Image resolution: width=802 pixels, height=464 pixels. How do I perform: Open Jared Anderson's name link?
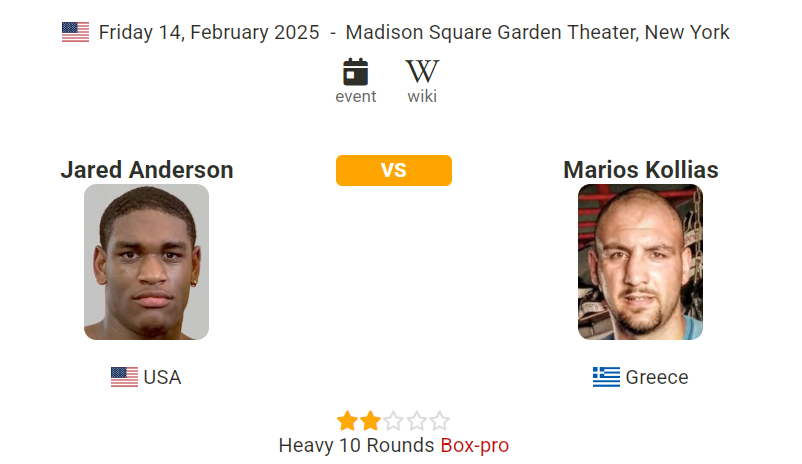pos(147,170)
